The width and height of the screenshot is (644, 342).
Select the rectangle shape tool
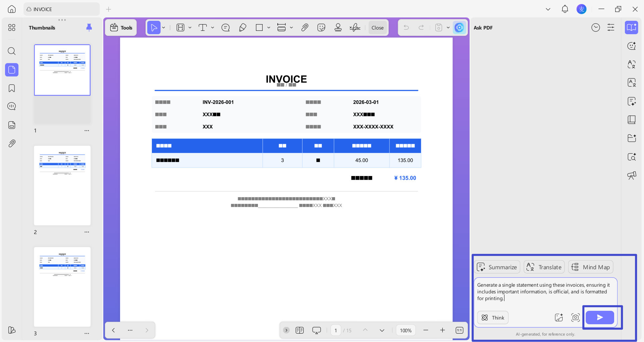[259, 27]
